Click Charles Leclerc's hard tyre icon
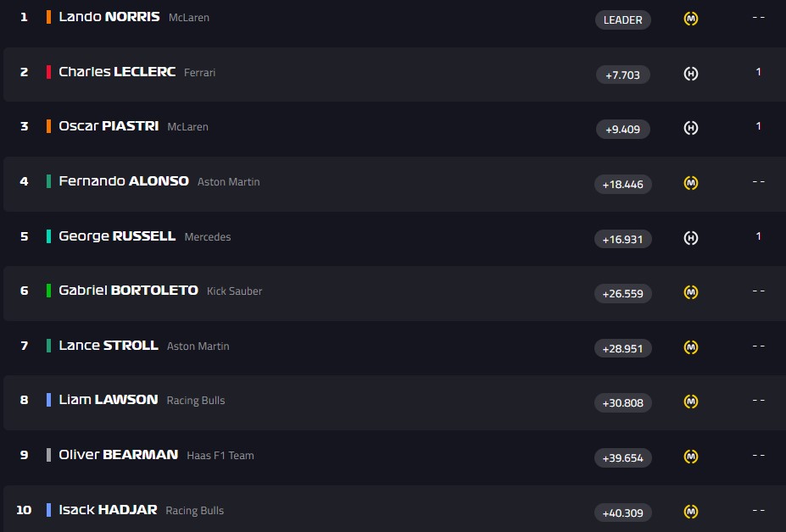Viewport: 786px width, 532px height. (x=691, y=74)
